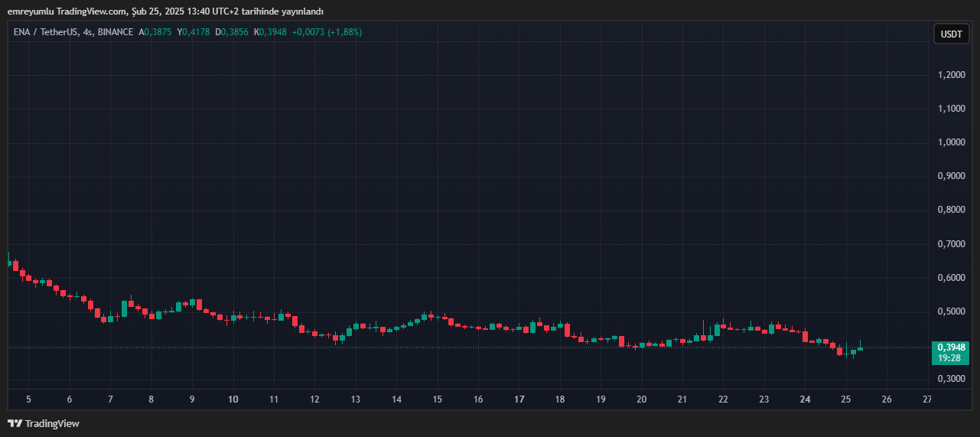Click the ENA / TetherUS symbol title
Image resolution: width=980 pixels, height=437 pixels.
(x=47, y=32)
